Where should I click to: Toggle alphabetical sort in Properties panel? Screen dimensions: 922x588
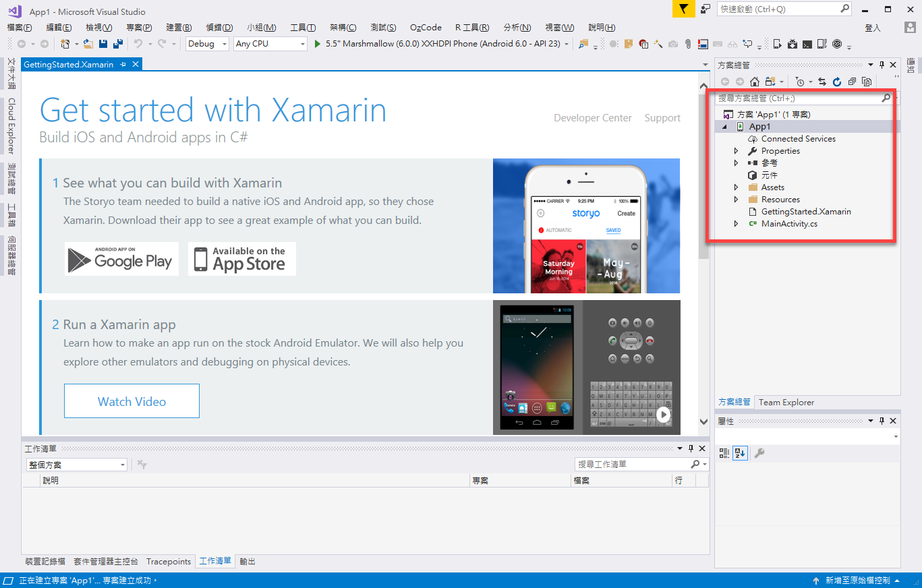point(740,453)
